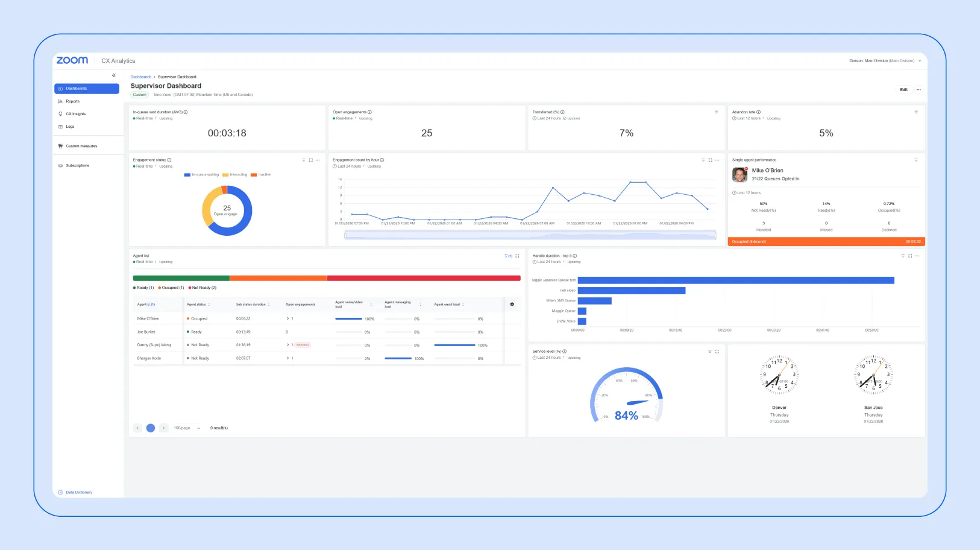Open the filter on Handle duration widget
980x550 pixels.
point(902,256)
